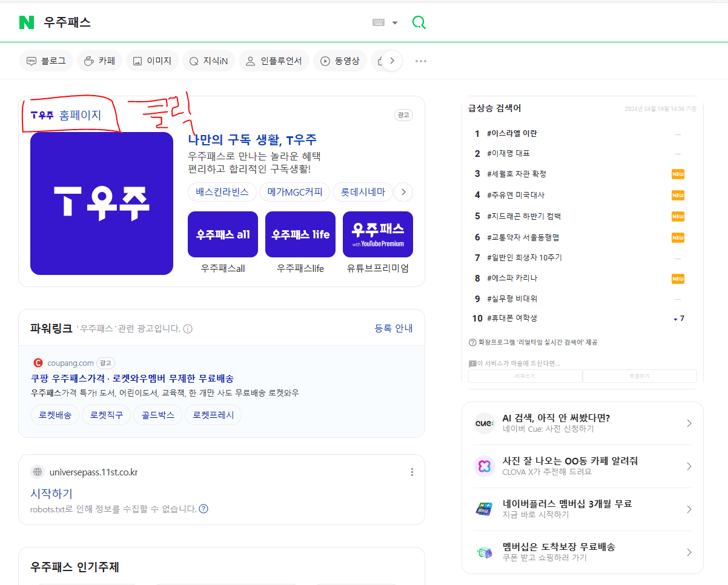Select the 배스킨라빈스 chip

(222, 192)
